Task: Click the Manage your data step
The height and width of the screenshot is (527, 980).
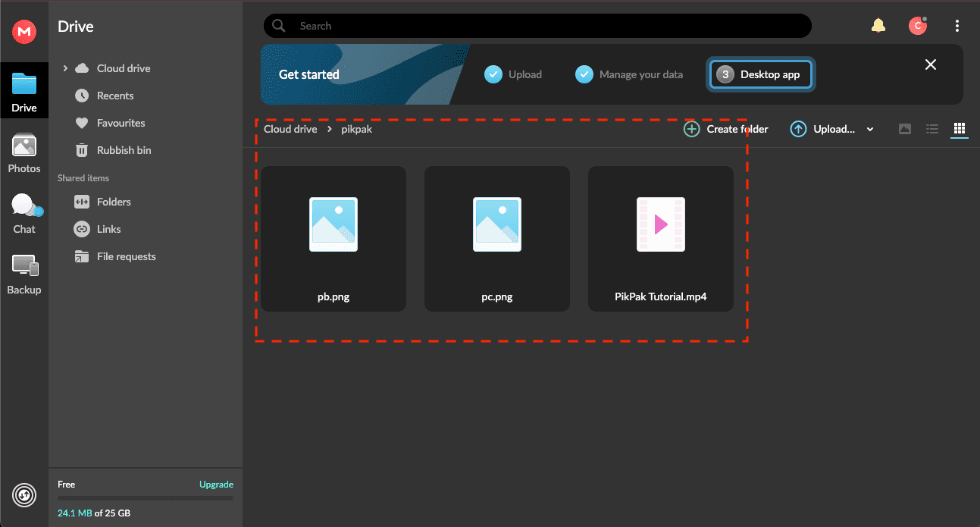Action: (x=629, y=74)
